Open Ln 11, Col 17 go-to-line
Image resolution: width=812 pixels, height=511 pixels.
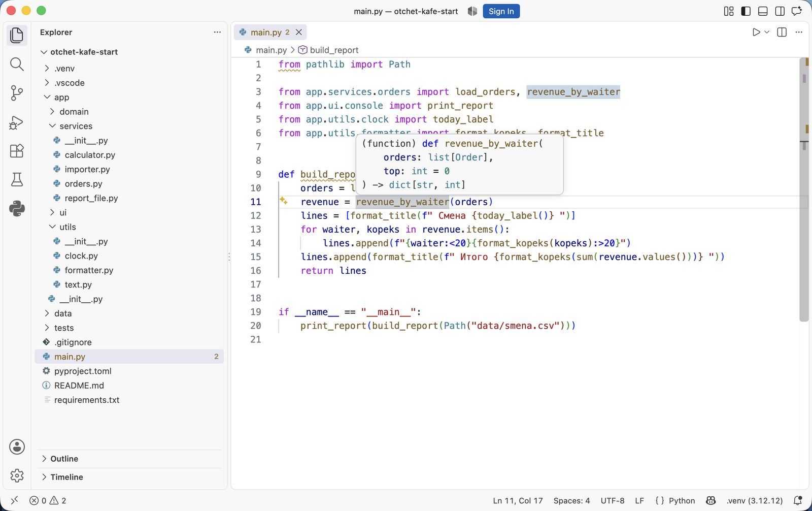518,500
